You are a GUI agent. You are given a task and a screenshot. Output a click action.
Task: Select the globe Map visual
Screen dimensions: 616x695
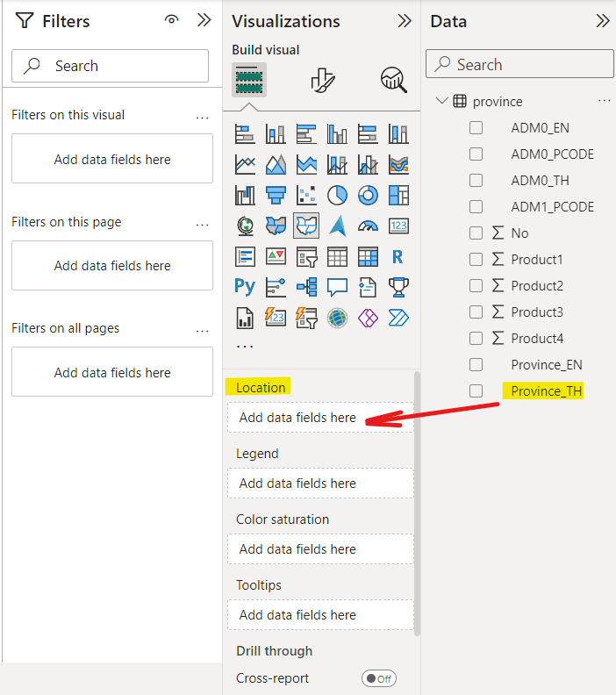tap(245, 226)
